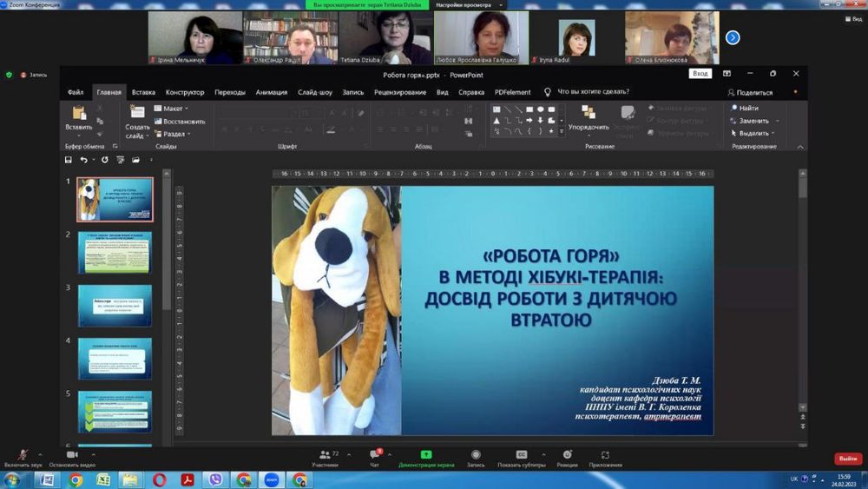The width and height of the screenshot is (868, 489).
Task: Click the red Выйти leave button
Action: click(847, 459)
